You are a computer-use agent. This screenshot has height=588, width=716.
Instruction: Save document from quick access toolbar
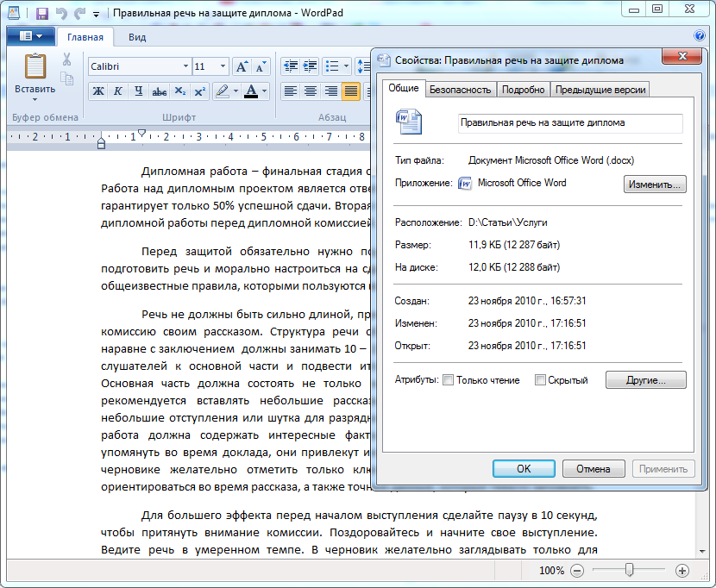[x=41, y=14]
